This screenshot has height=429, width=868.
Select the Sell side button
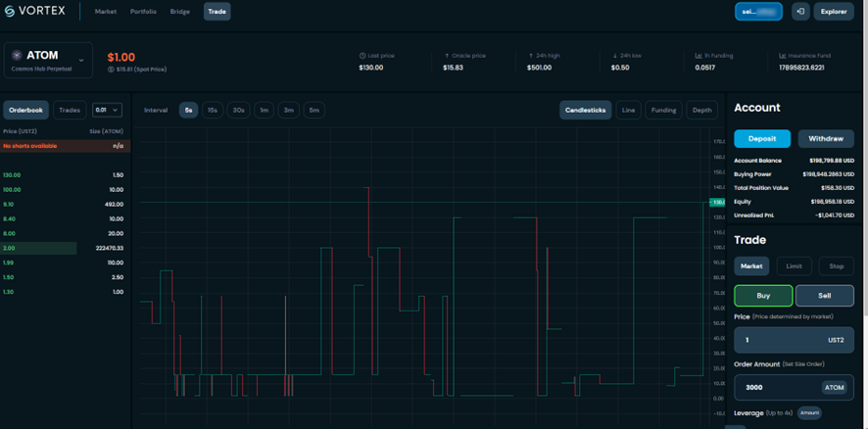tap(825, 296)
